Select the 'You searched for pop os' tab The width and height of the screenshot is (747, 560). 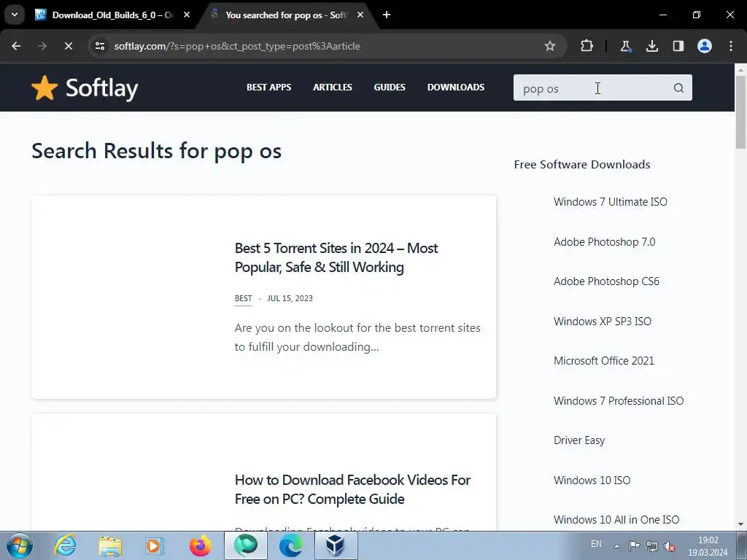click(286, 15)
